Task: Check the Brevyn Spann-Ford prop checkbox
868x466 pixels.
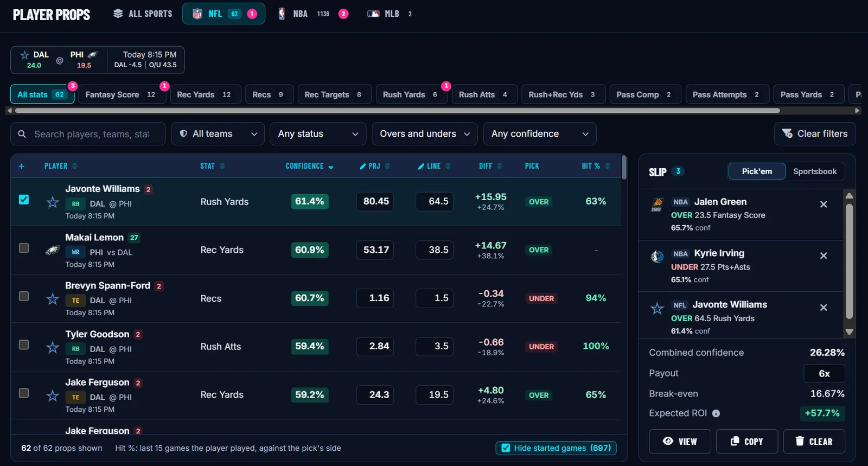Action: [24, 296]
